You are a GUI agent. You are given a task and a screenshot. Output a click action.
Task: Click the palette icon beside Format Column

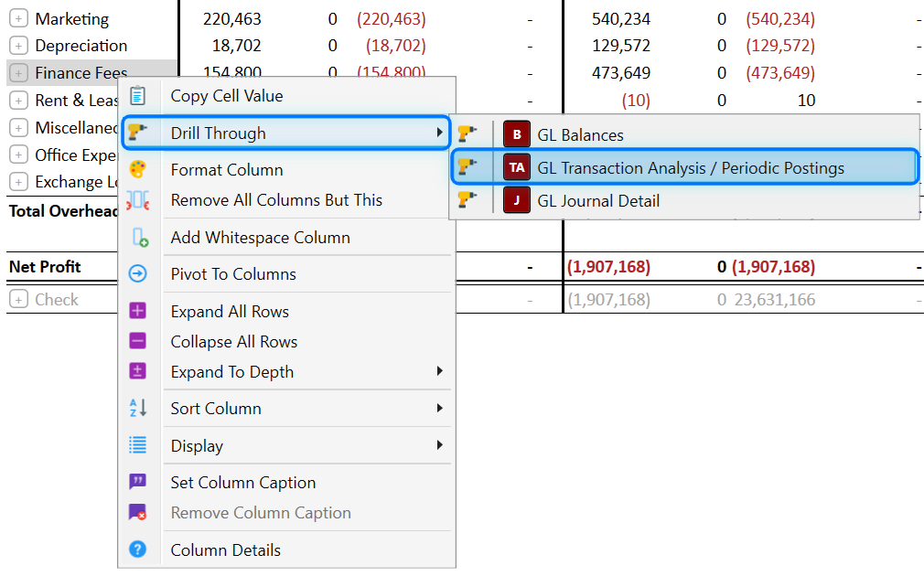(x=137, y=170)
